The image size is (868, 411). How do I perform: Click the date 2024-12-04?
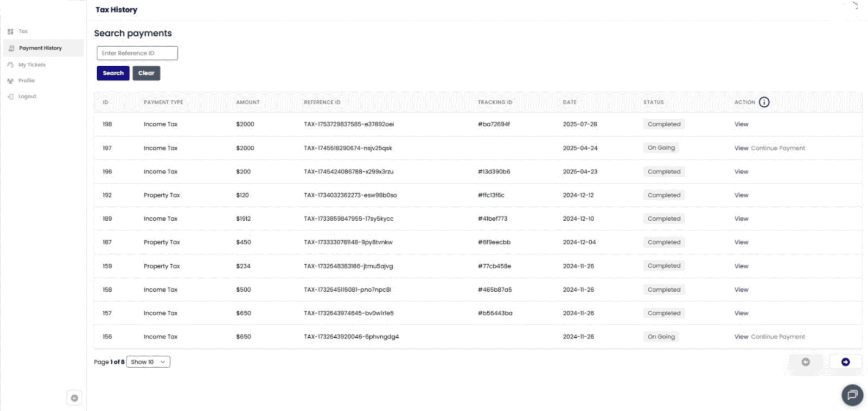pos(579,242)
